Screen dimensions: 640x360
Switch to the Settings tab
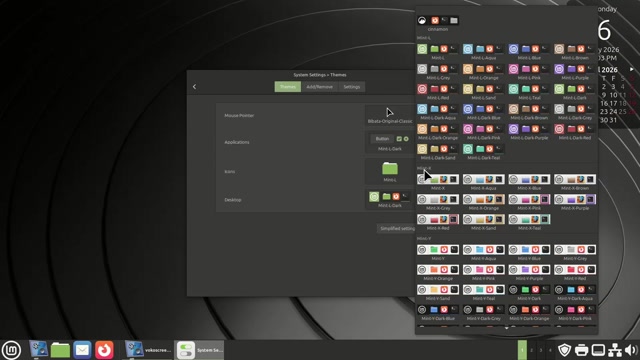coord(351,87)
